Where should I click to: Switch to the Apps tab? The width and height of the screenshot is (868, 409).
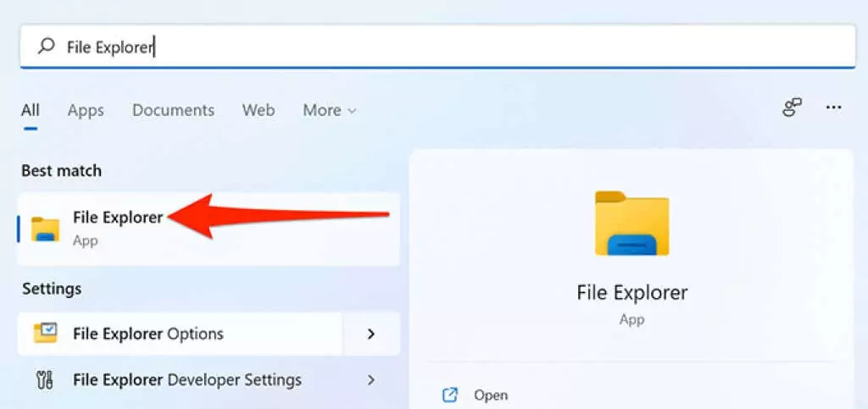click(86, 111)
